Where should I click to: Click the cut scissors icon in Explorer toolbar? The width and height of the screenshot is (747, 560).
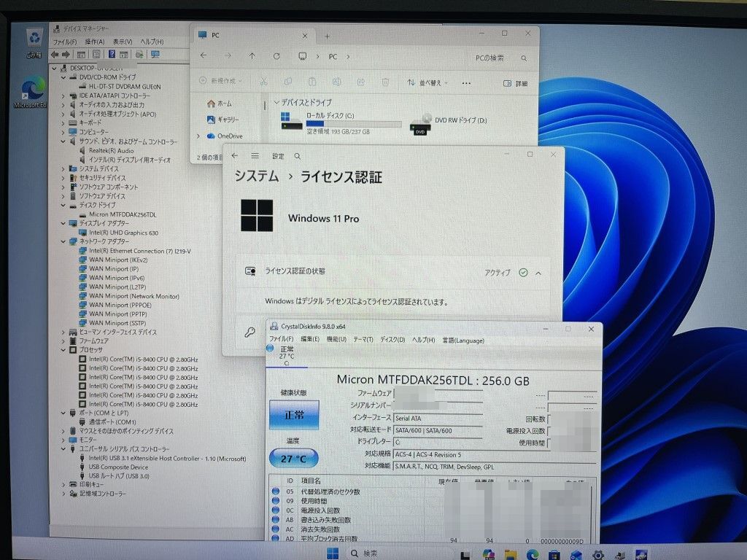[x=263, y=82]
